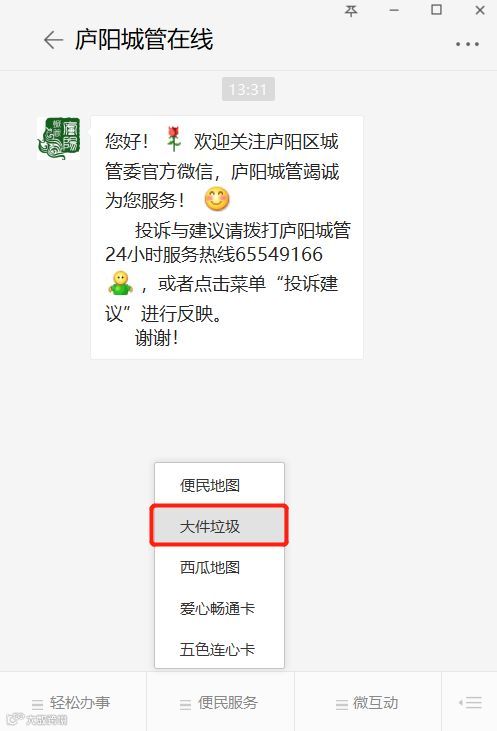Image resolution: width=497 pixels, height=731 pixels.
Task: Expand the 微互动 bottom menu
Action: click(x=368, y=703)
